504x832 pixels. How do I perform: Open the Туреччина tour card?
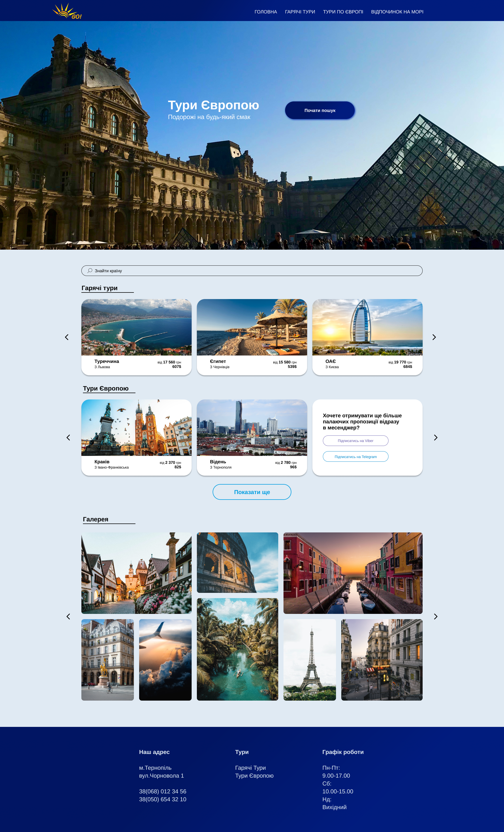point(136,337)
